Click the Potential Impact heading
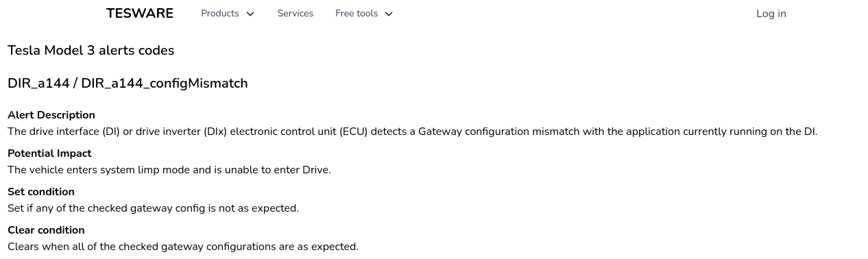This screenshot has height=259, width=868. point(49,153)
